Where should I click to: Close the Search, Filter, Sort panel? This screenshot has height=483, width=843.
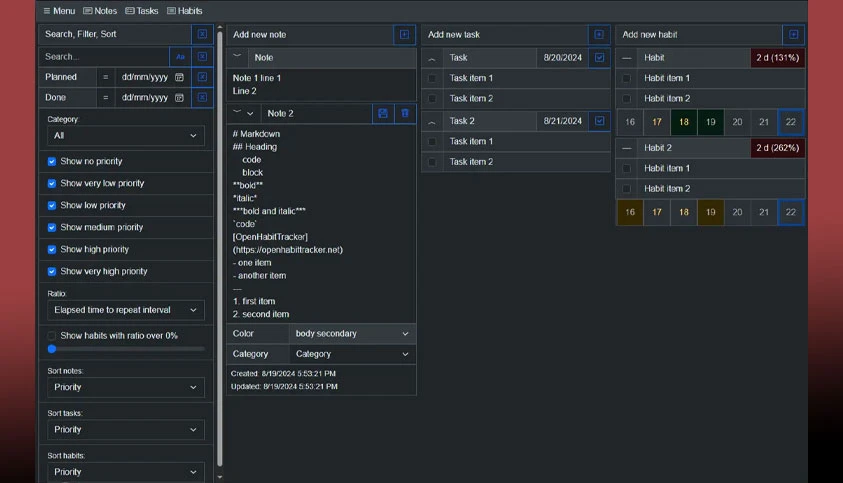pyautogui.click(x=202, y=34)
